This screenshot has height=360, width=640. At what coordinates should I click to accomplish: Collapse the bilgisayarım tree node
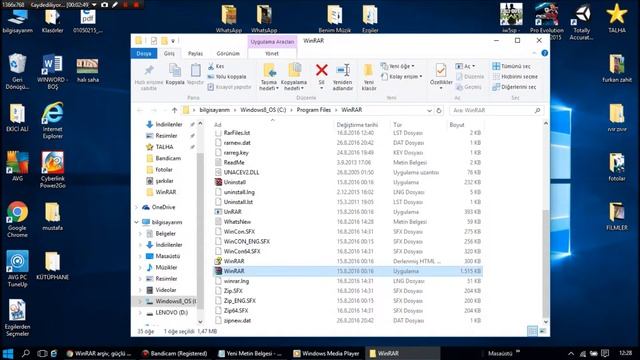pos(137,222)
